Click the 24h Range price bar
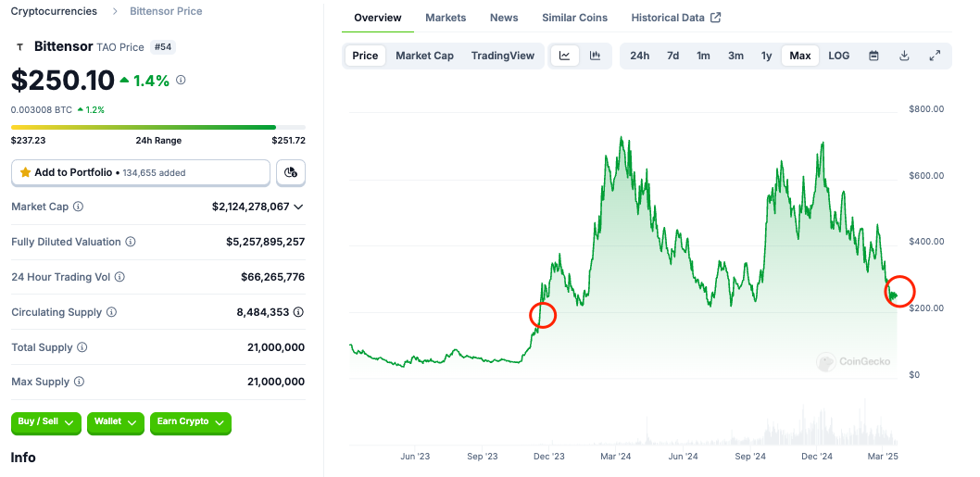980x477 pixels. pos(157,127)
